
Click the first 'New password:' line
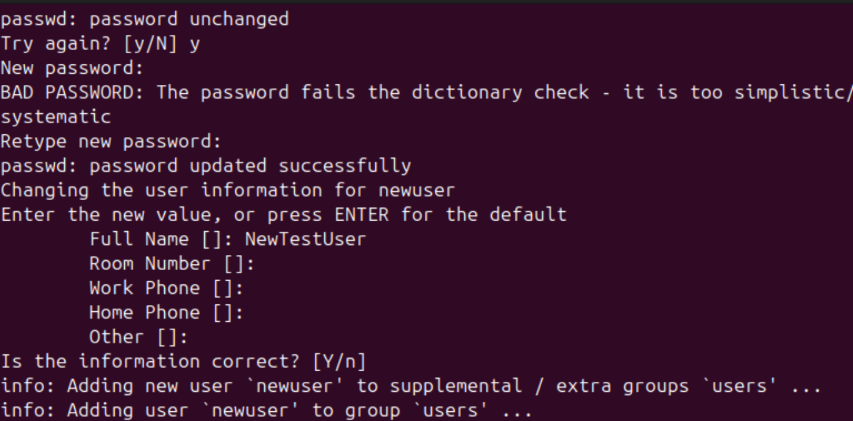72,69
